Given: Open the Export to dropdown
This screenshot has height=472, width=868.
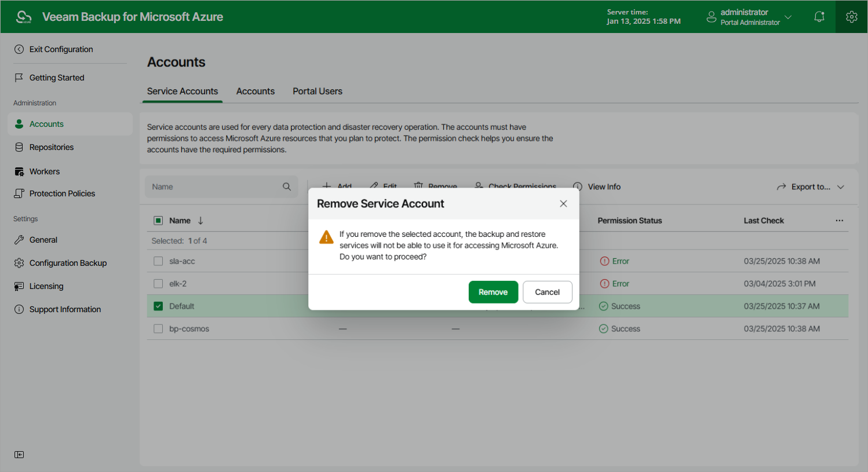Looking at the screenshot, I should tap(811, 186).
